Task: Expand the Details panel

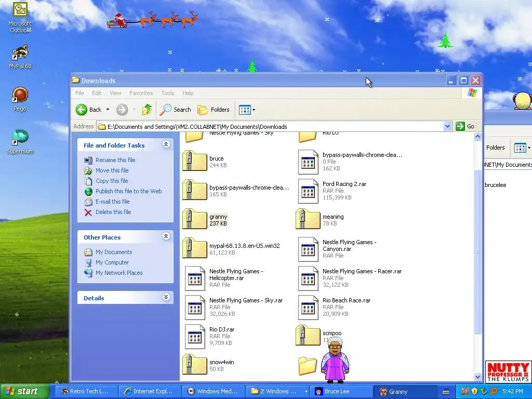Action: tap(166, 297)
